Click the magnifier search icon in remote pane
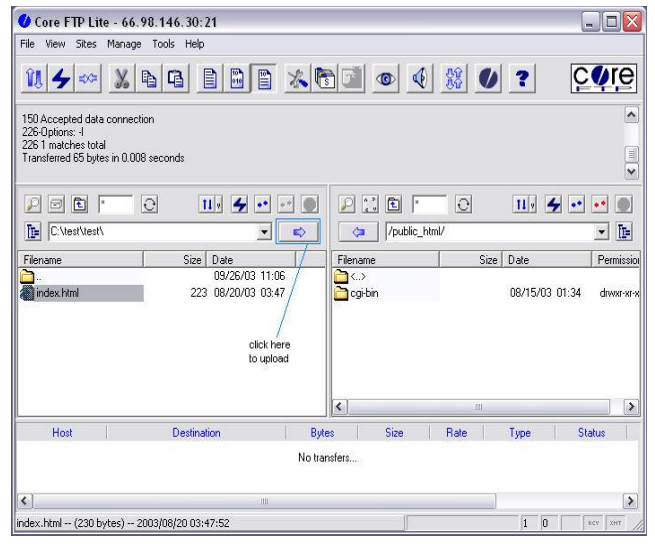This screenshot has width=655, height=544. click(347, 205)
